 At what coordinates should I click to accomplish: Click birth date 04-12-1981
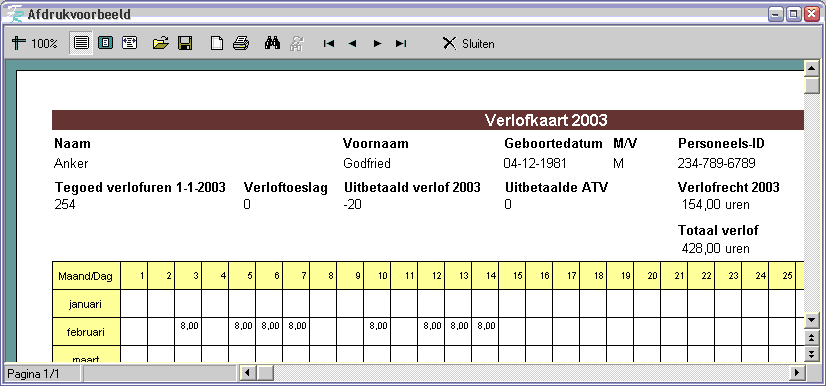(x=535, y=163)
